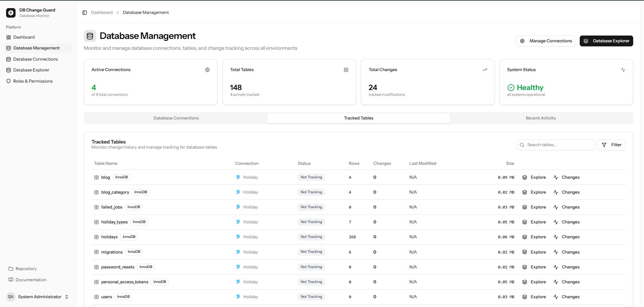Click the System Status activity icon
The height and width of the screenshot is (307, 644).
623,70
